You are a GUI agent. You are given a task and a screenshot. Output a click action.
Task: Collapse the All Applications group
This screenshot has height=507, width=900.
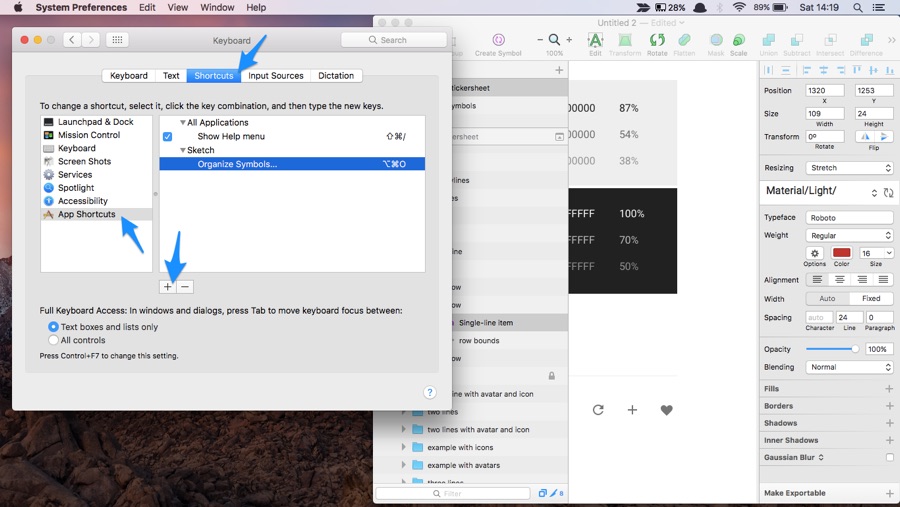pyautogui.click(x=183, y=122)
